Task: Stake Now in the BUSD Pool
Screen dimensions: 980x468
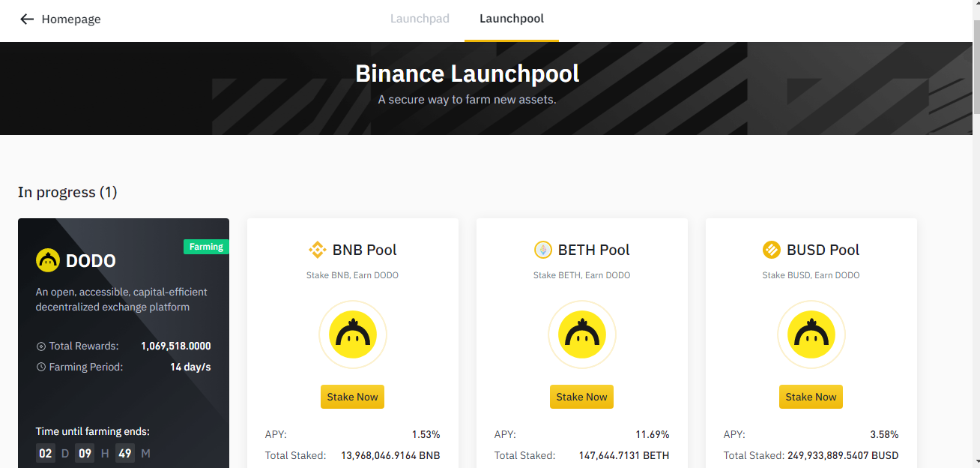Action: (811, 397)
